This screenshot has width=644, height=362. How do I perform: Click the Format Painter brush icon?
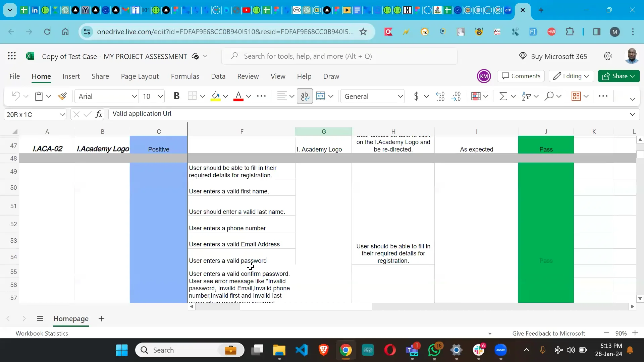[62, 96]
